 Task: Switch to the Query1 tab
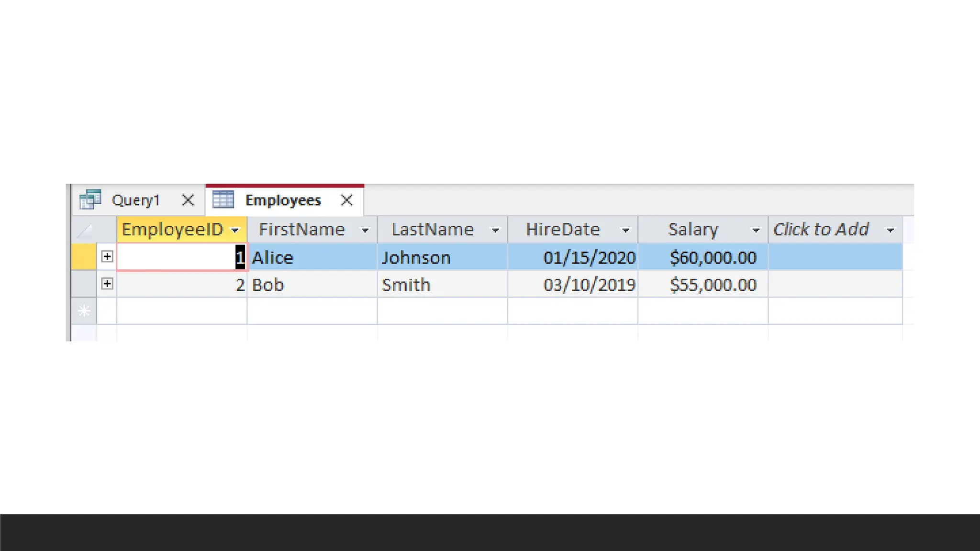135,200
